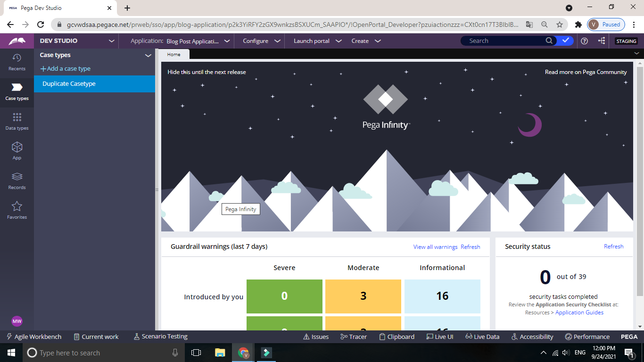Click the Informational count 16 tile

pyautogui.click(x=442, y=296)
